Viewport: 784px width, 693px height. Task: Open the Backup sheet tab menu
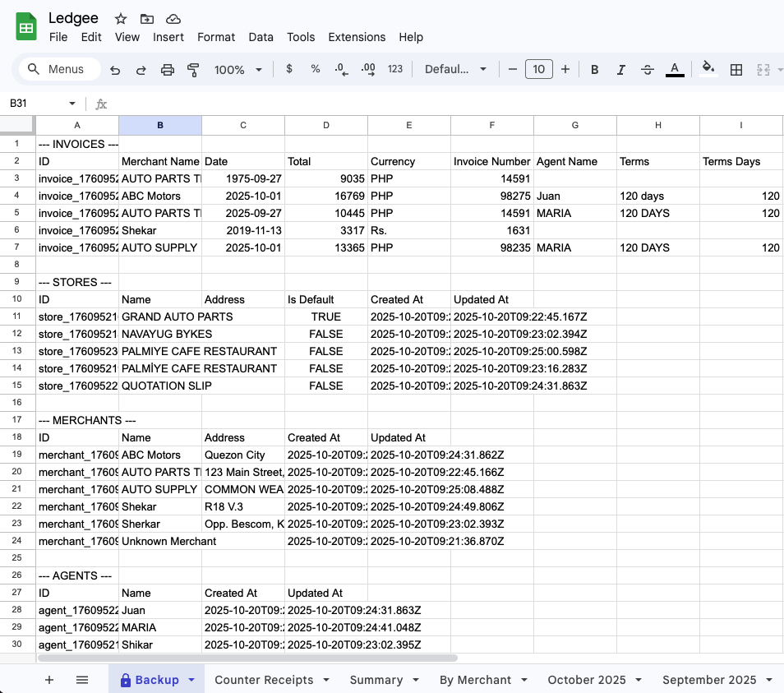(190, 680)
